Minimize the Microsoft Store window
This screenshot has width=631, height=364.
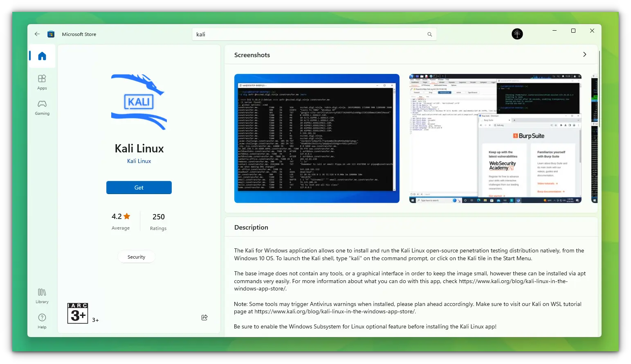(x=555, y=31)
